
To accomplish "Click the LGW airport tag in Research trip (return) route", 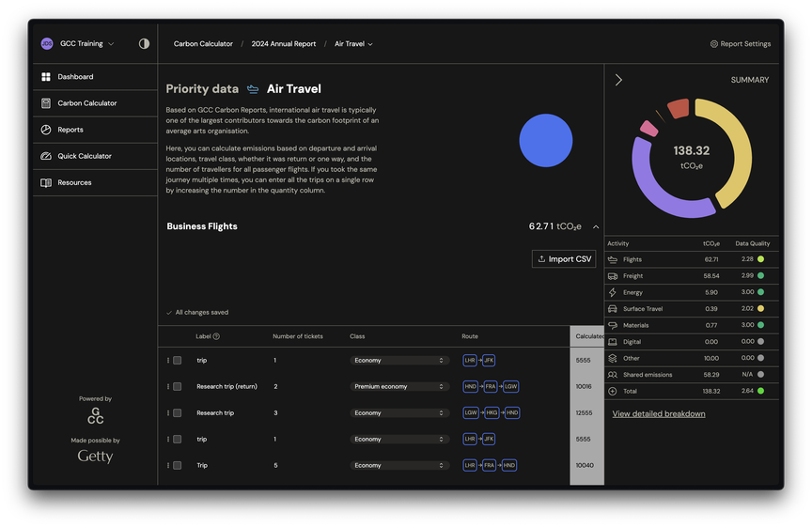I will coord(511,387).
